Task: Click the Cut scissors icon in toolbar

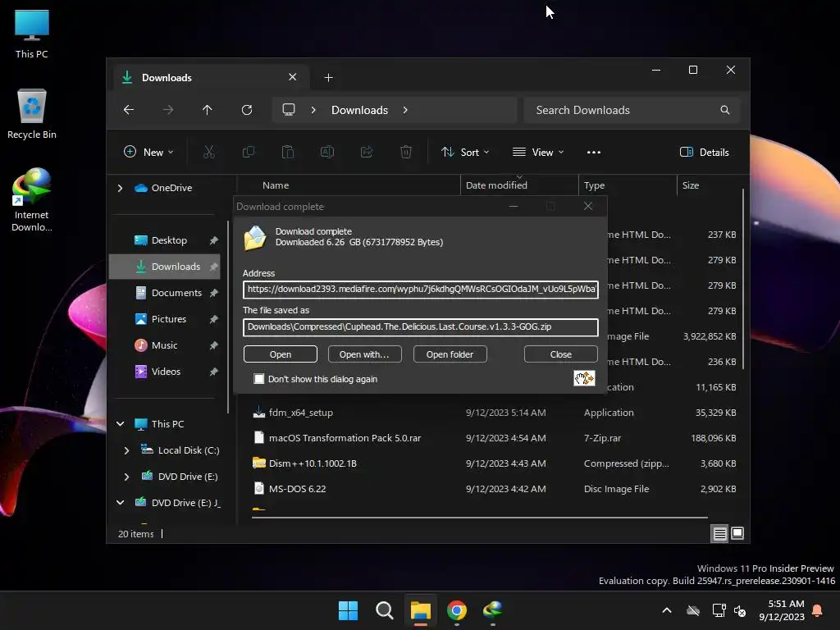Action: pyautogui.click(x=209, y=152)
